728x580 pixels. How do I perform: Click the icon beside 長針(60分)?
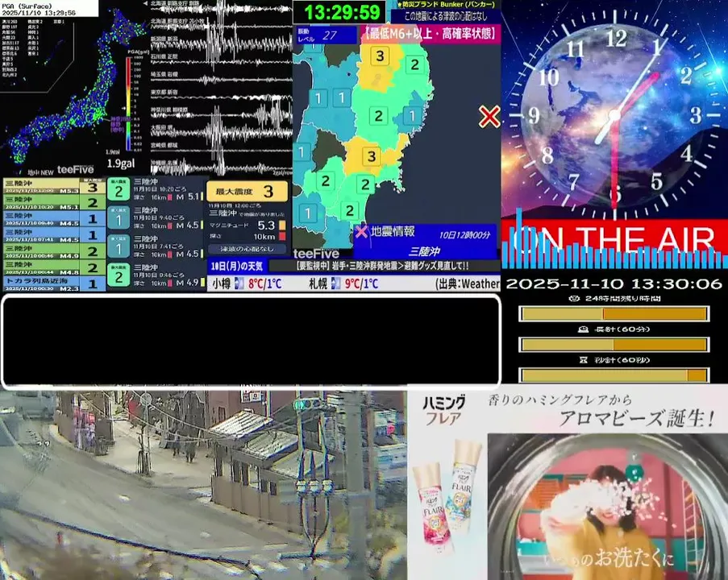click(x=583, y=329)
